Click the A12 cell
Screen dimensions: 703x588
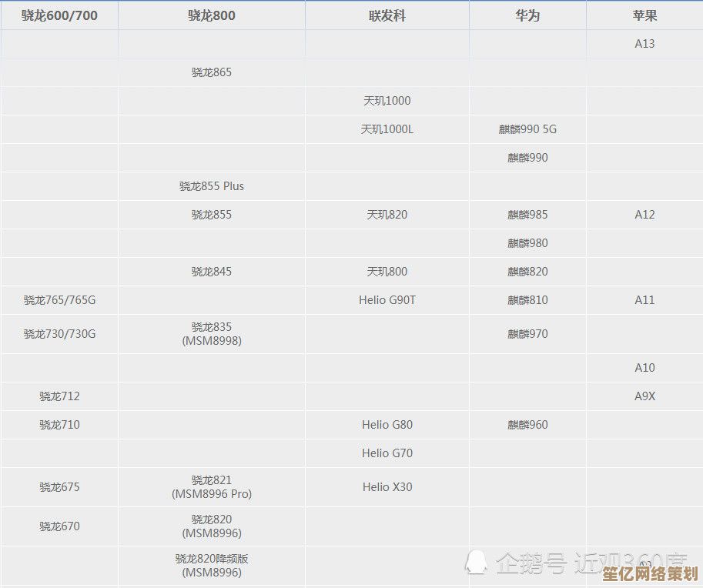click(x=644, y=215)
